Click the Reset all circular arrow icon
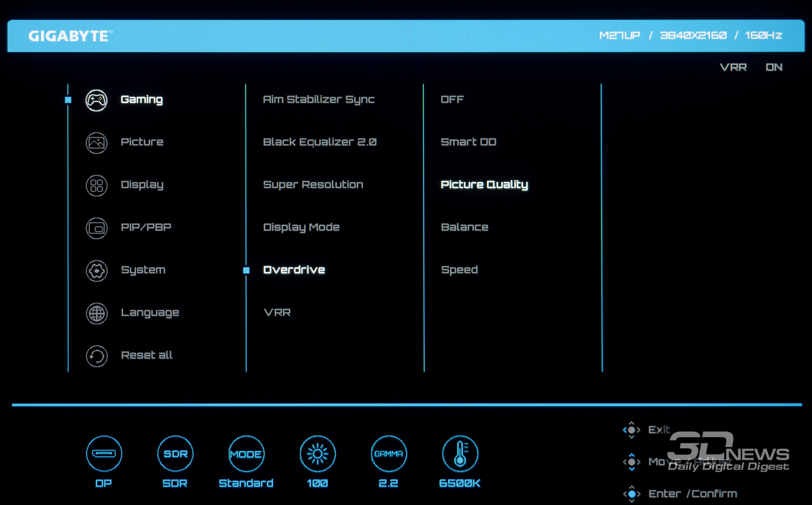This screenshot has height=505, width=812. click(96, 356)
